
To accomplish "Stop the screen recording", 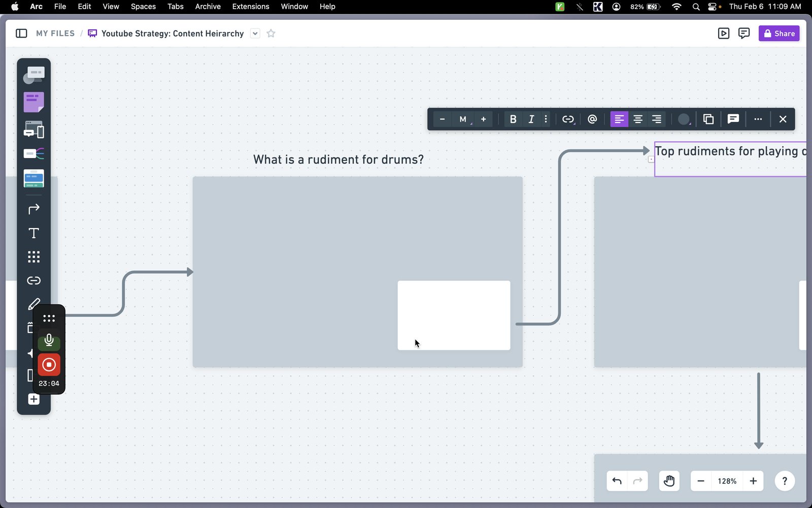I will [49, 365].
